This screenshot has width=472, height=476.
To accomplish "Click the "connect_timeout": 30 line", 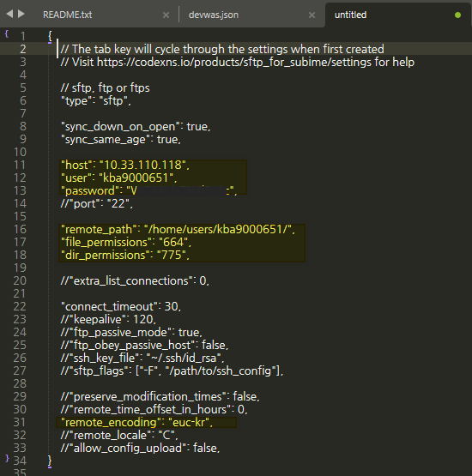I will click(x=121, y=306).
